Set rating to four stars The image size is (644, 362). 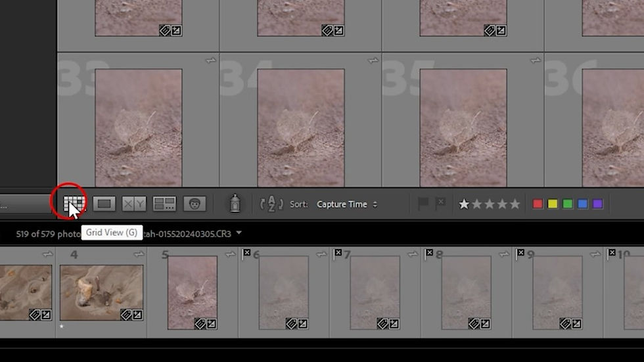click(502, 204)
